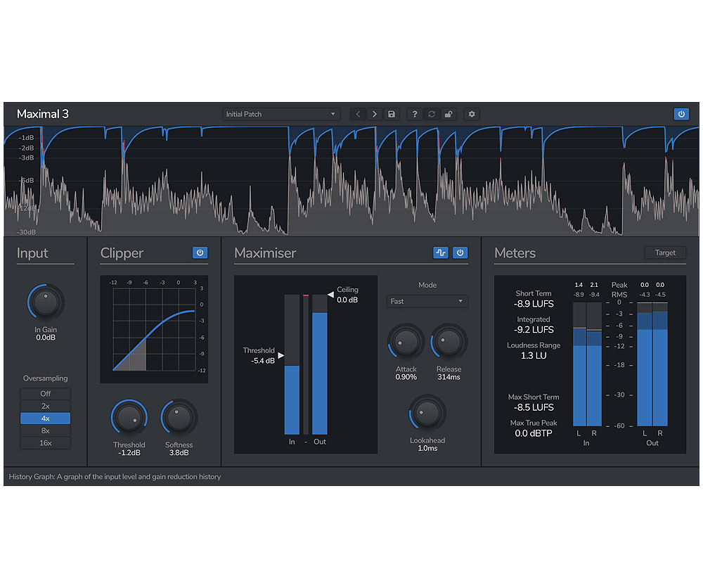Click the Meters Out L/R level bars

[x=652, y=364]
